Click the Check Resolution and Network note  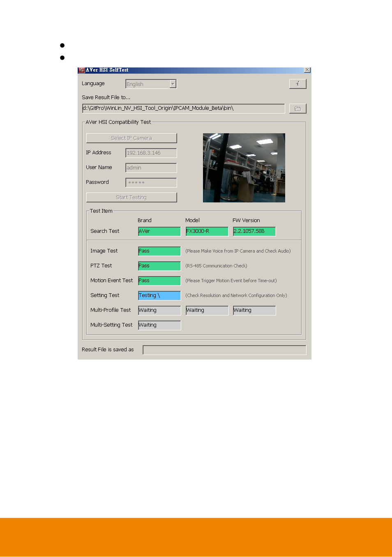click(236, 296)
